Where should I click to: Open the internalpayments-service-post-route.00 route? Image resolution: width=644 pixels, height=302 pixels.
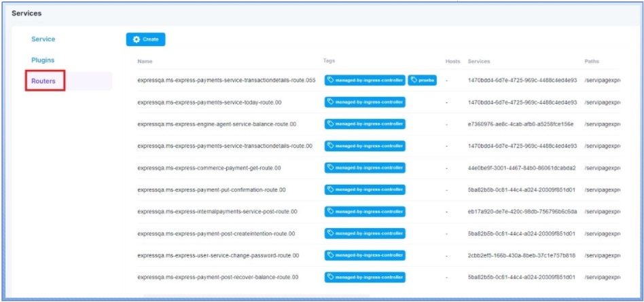[x=217, y=212]
